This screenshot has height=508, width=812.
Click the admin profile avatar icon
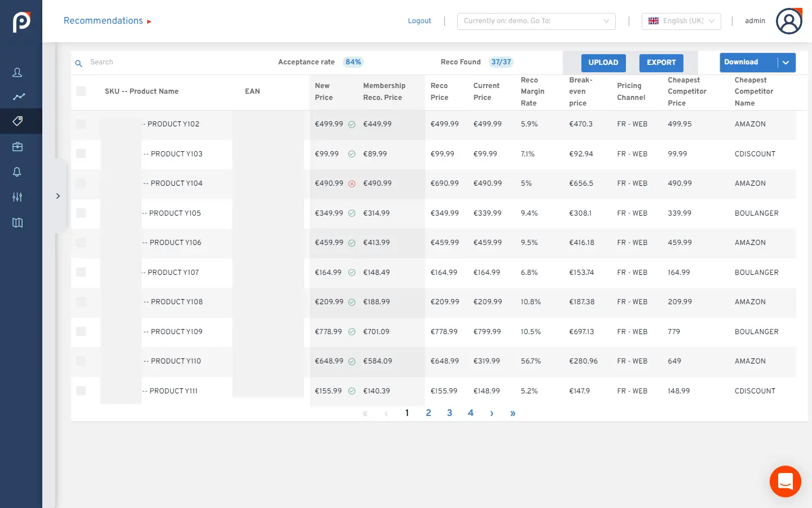(789, 20)
